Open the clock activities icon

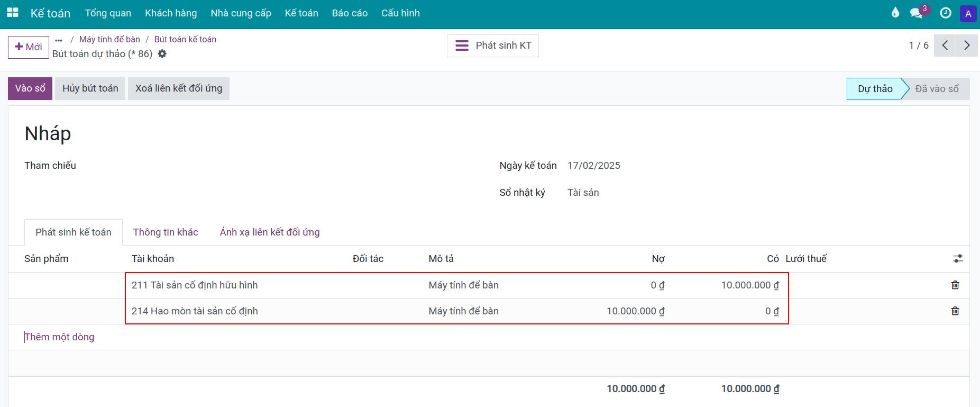coord(946,13)
